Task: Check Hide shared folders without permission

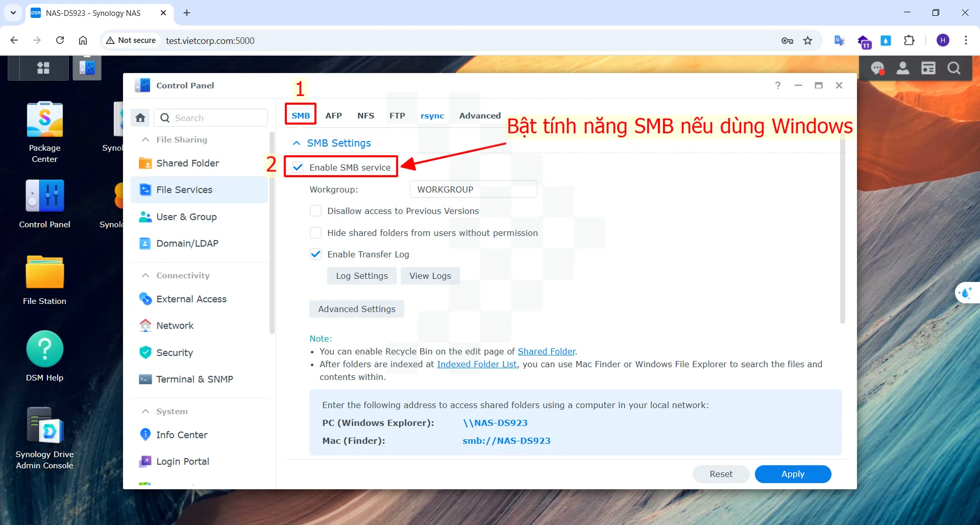Action: point(316,233)
